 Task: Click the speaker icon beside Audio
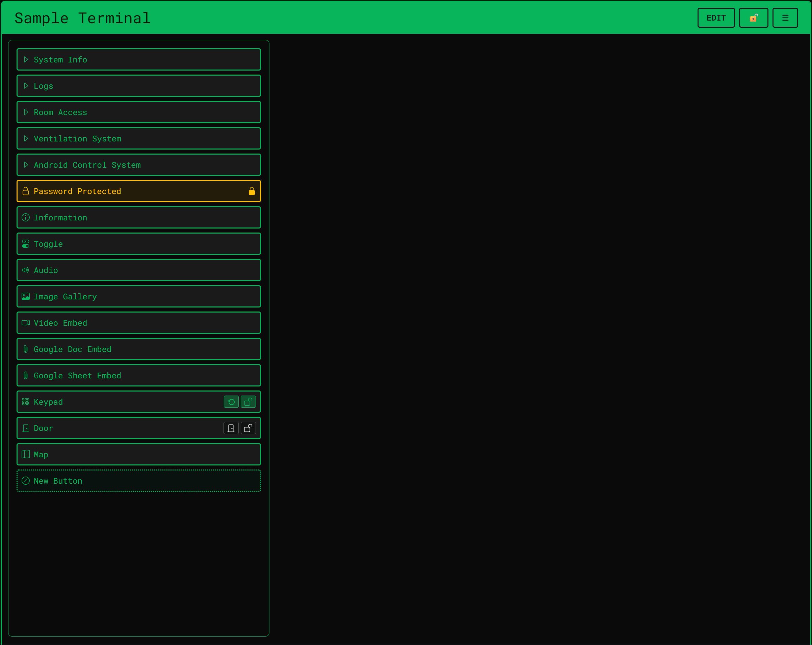click(25, 270)
